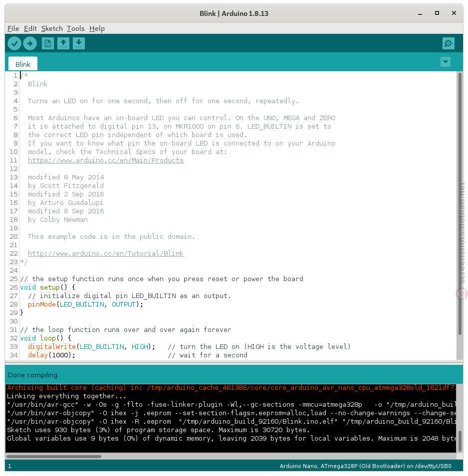Click the console horizontal scrollbar thumb
Image resolution: width=468 pixels, height=476 pixels.
click(x=54, y=456)
